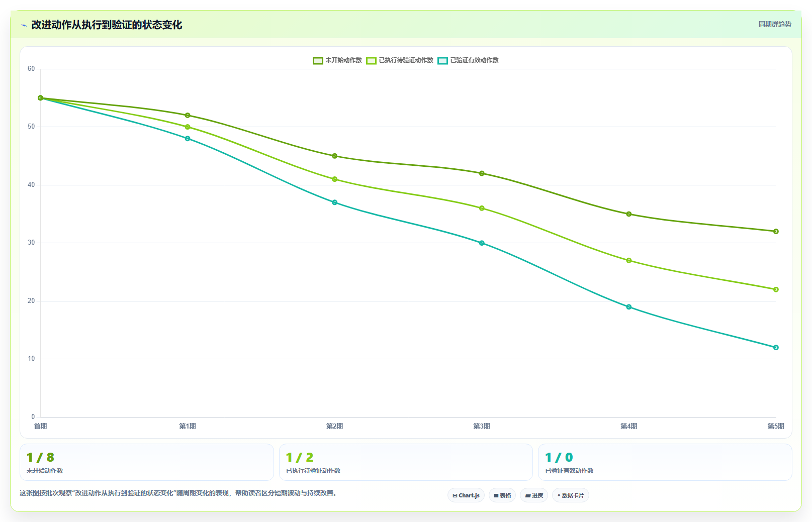This screenshot has width=812, height=522.
Task: Click the 20 y-axis label
Action: (31, 301)
